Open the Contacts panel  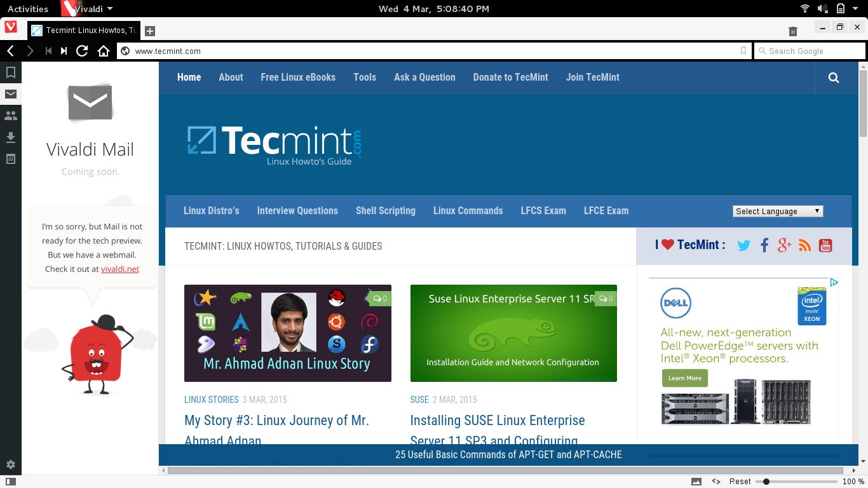coord(10,116)
